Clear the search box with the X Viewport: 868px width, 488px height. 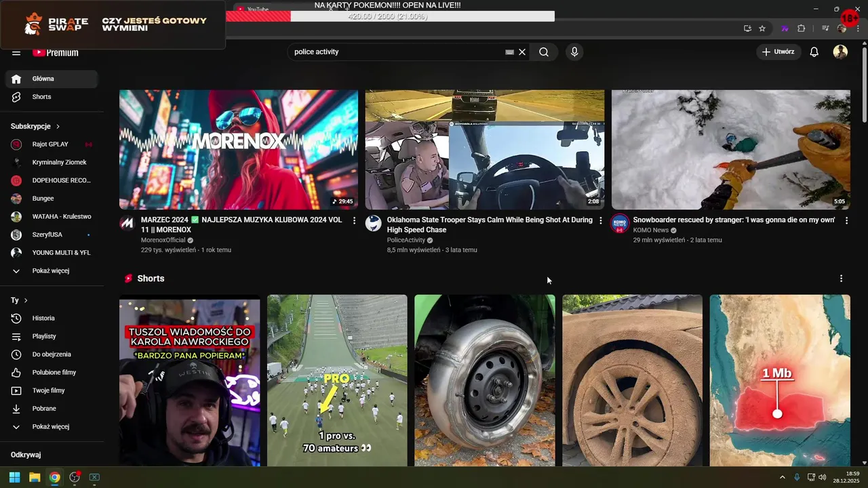click(522, 52)
